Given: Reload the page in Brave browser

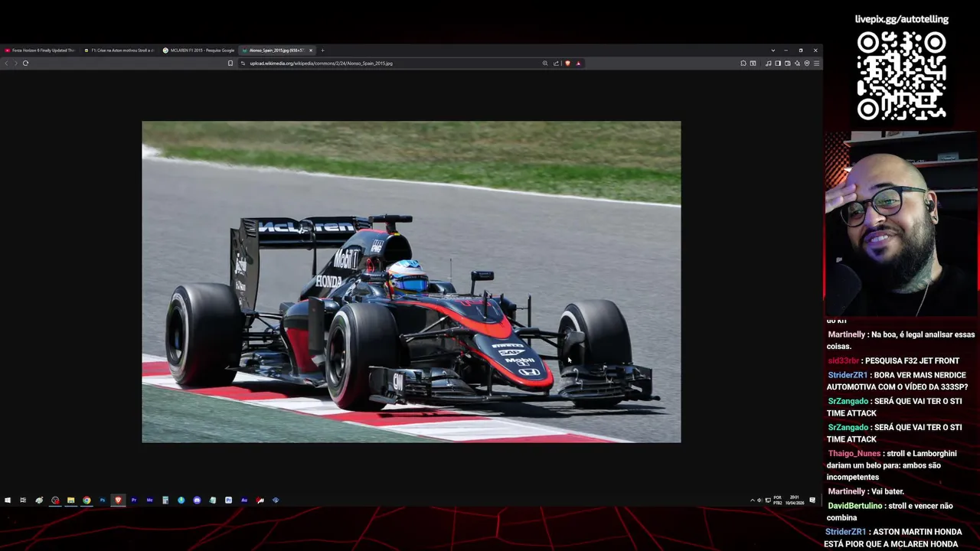Looking at the screenshot, I should [x=25, y=63].
